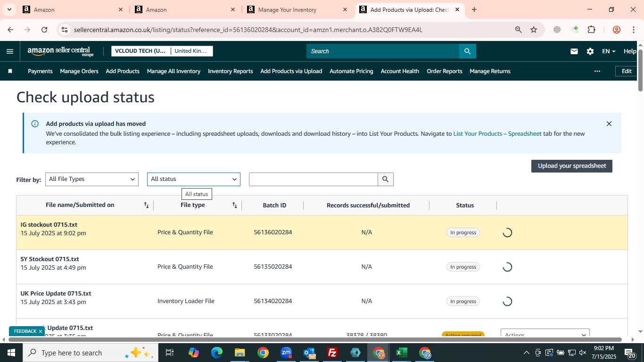The height and width of the screenshot is (362, 644).
Task: Dismiss the info banner with X
Action: tap(609, 124)
